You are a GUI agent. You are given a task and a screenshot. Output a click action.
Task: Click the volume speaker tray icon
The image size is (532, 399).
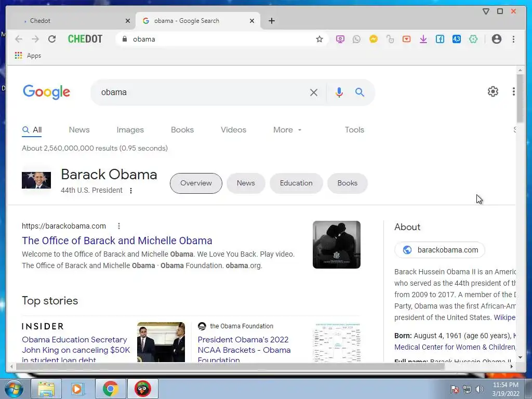point(479,389)
